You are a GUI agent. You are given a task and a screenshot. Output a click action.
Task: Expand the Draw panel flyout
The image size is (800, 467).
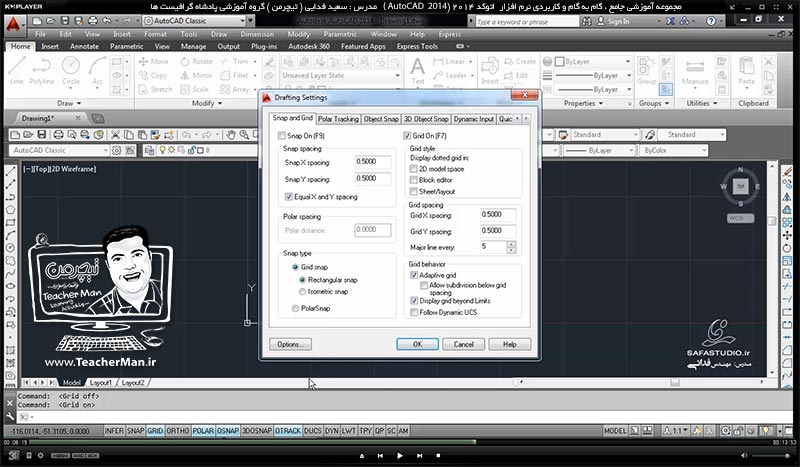(x=69, y=103)
